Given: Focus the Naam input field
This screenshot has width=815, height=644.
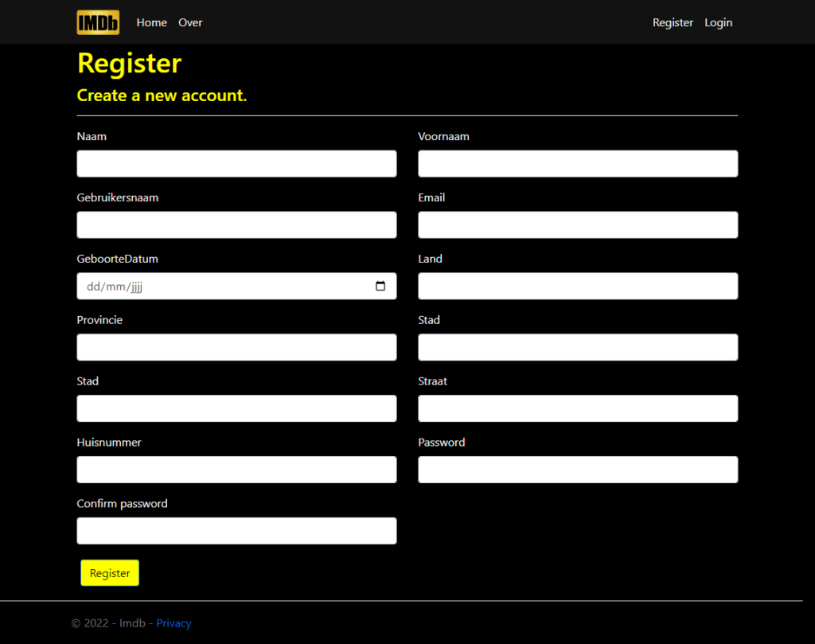Looking at the screenshot, I should pos(236,164).
